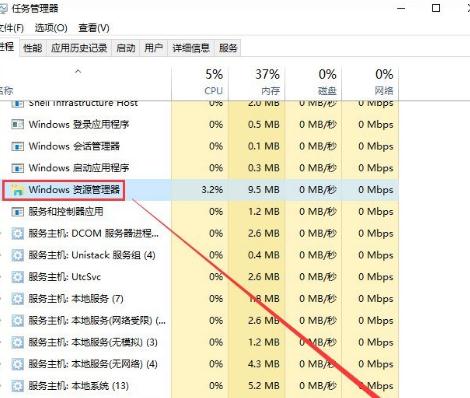The height and width of the screenshot is (398, 470).
Task: Select the Windows 启动应用程序 row name
Action: click(x=79, y=168)
